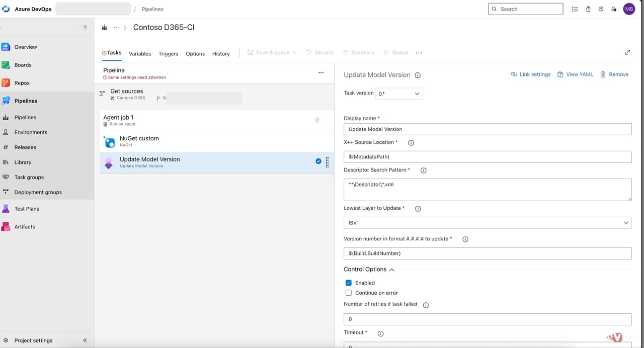Click the Azure DevOps logo icon

(6, 9)
